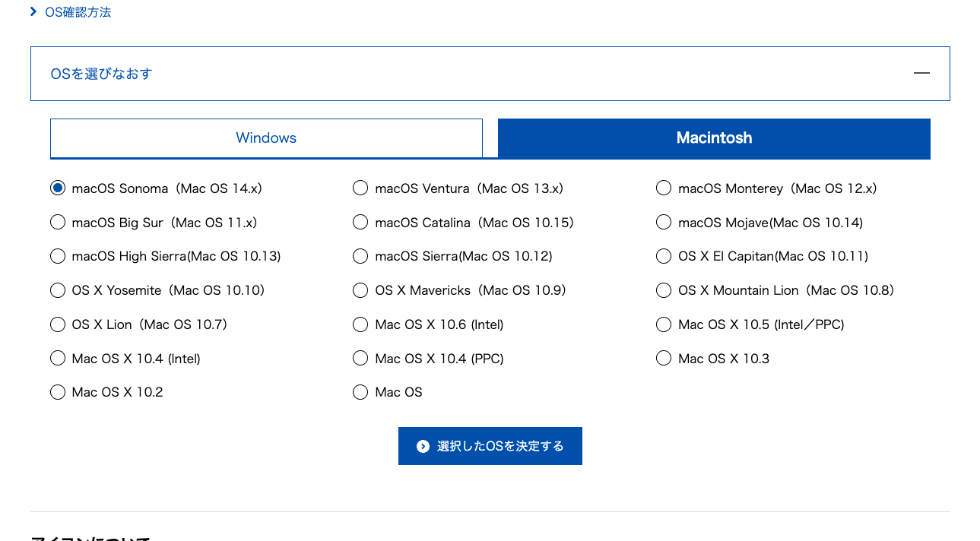Pick OS X Mavericks (Mac OS 10.9)
Viewport: 980px width, 541px height.
tap(360, 290)
